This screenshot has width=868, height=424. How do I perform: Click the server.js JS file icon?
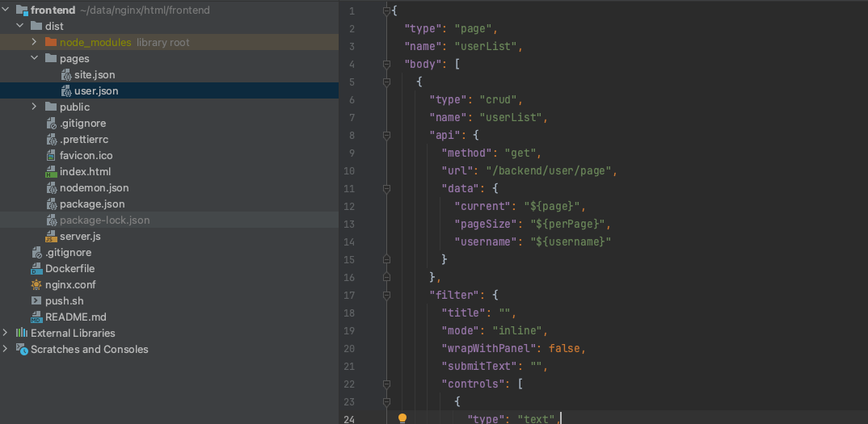coord(52,237)
